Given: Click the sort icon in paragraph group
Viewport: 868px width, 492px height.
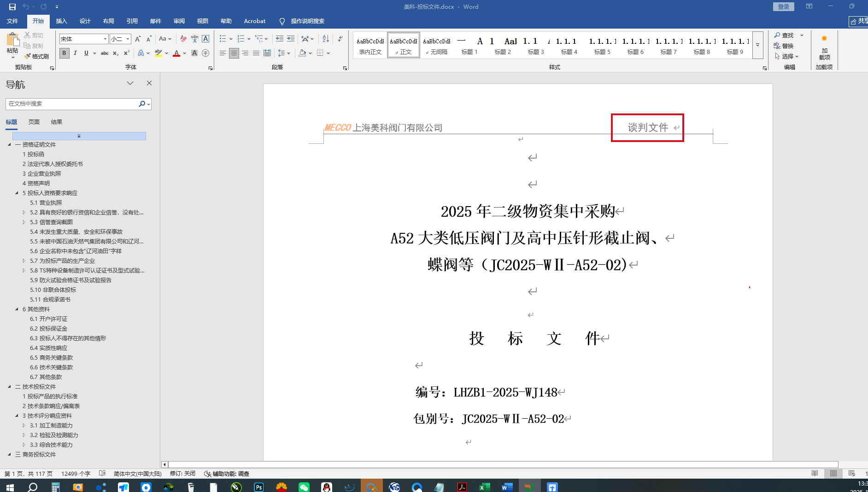Looking at the screenshot, I should [326, 39].
